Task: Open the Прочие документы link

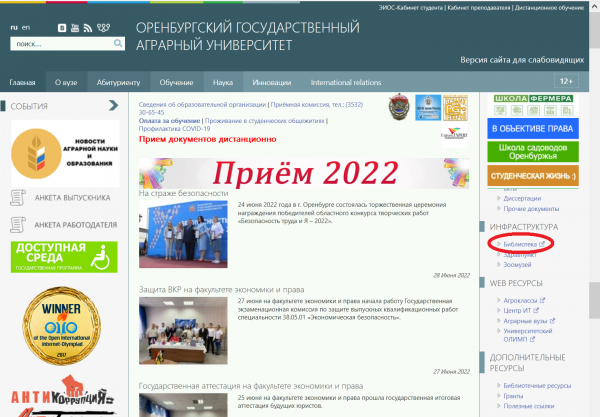Action: click(531, 209)
